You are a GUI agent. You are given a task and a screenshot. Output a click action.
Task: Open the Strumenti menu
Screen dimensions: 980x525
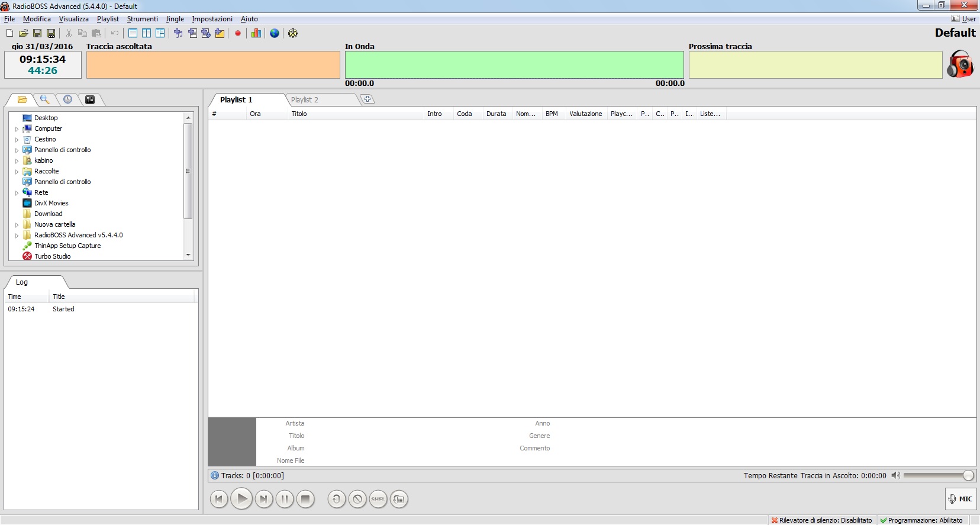(x=142, y=19)
